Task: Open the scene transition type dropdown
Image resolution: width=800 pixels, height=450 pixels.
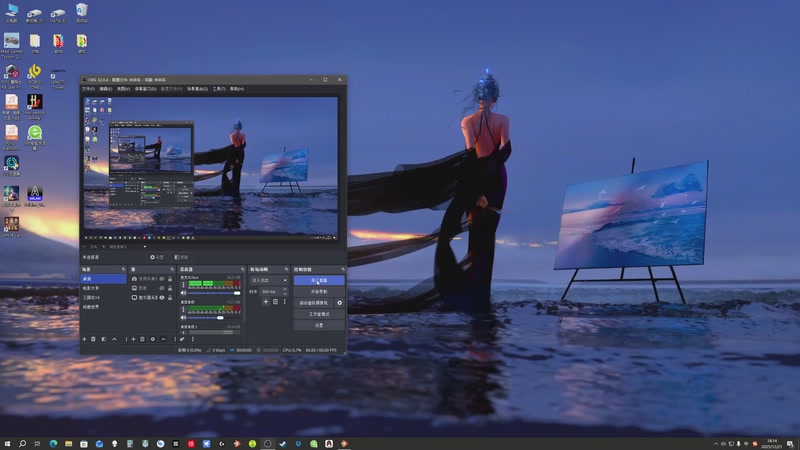Action: [x=269, y=280]
